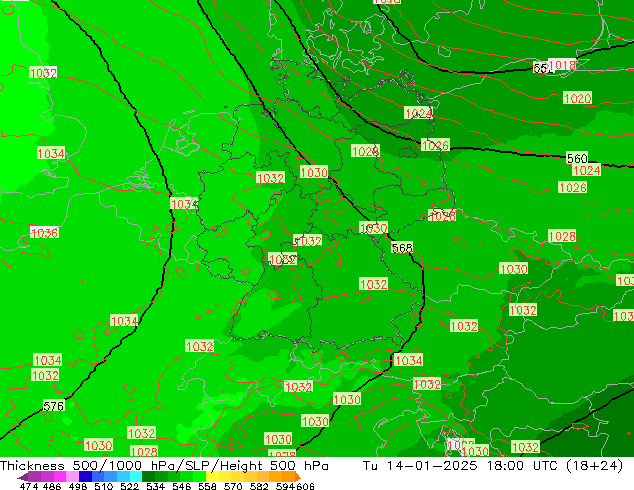Click the light pink legend swatch left of 498
Screen dimensions: 634x490
pos(72,477)
